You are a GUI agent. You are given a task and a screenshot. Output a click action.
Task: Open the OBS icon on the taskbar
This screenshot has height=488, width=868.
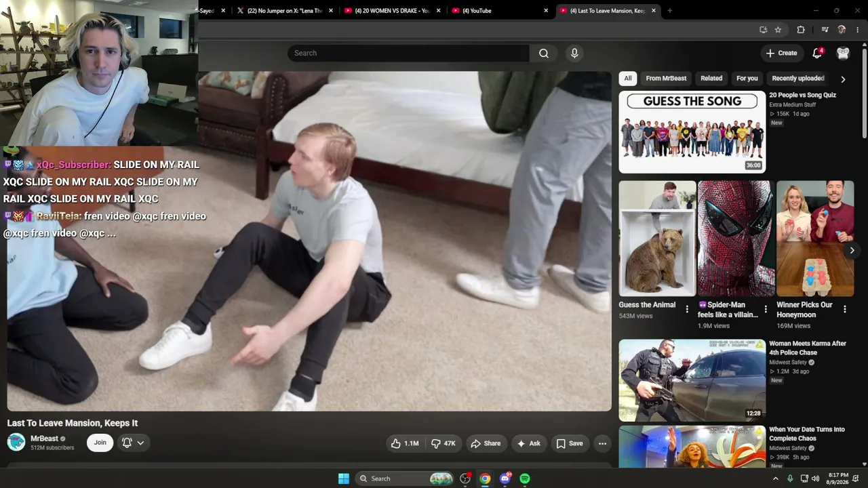coord(465,479)
